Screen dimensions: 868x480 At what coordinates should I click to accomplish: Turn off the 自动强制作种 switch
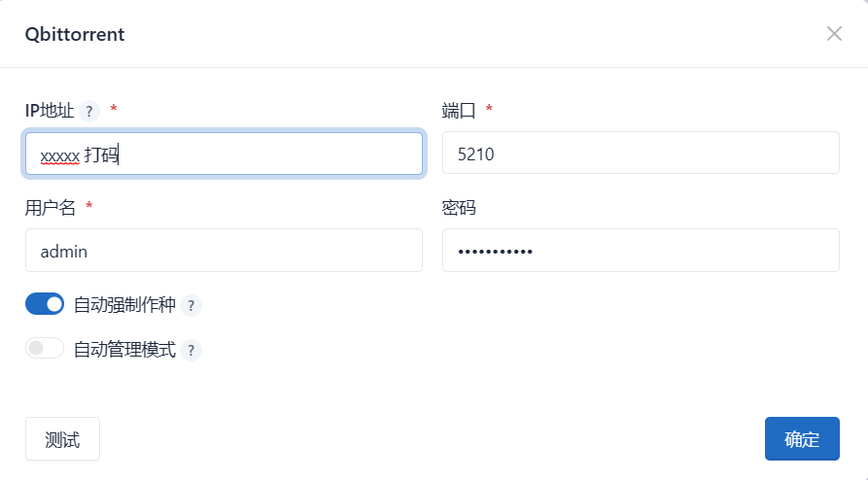(45, 304)
